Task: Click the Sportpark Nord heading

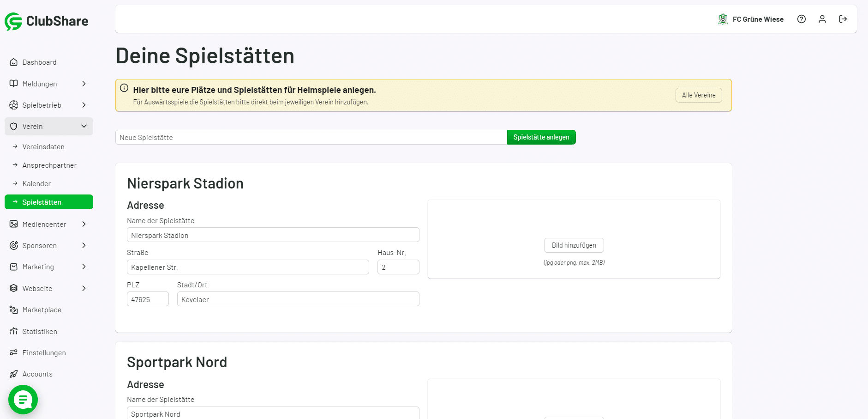Action: click(177, 362)
